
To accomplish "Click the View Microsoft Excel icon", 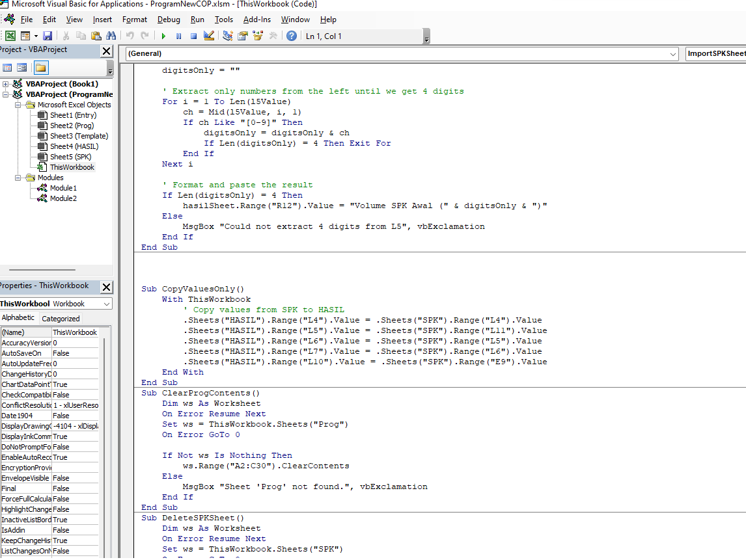I will [10, 36].
